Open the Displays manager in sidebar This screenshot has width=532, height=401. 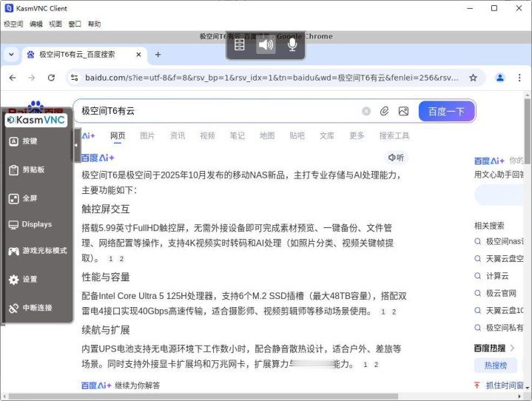(14, 225)
